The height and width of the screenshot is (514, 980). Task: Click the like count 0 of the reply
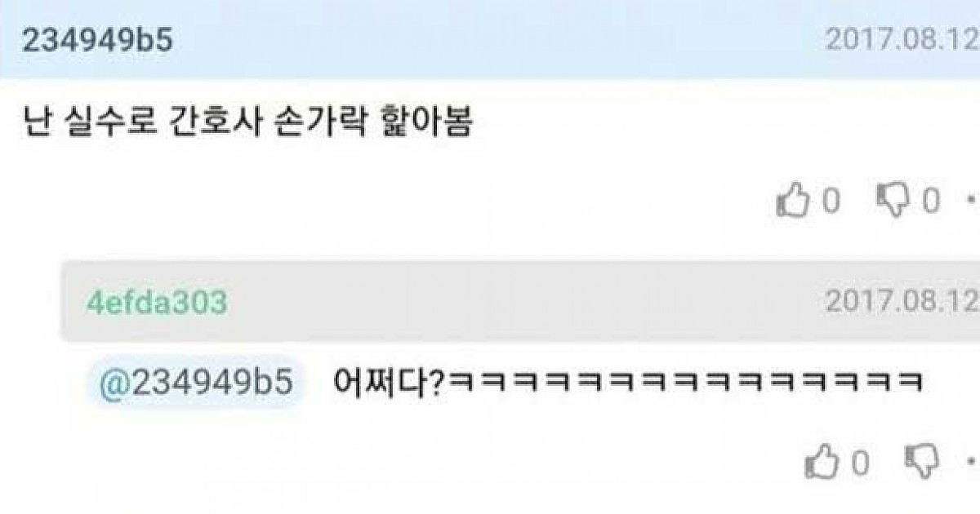(x=860, y=463)
